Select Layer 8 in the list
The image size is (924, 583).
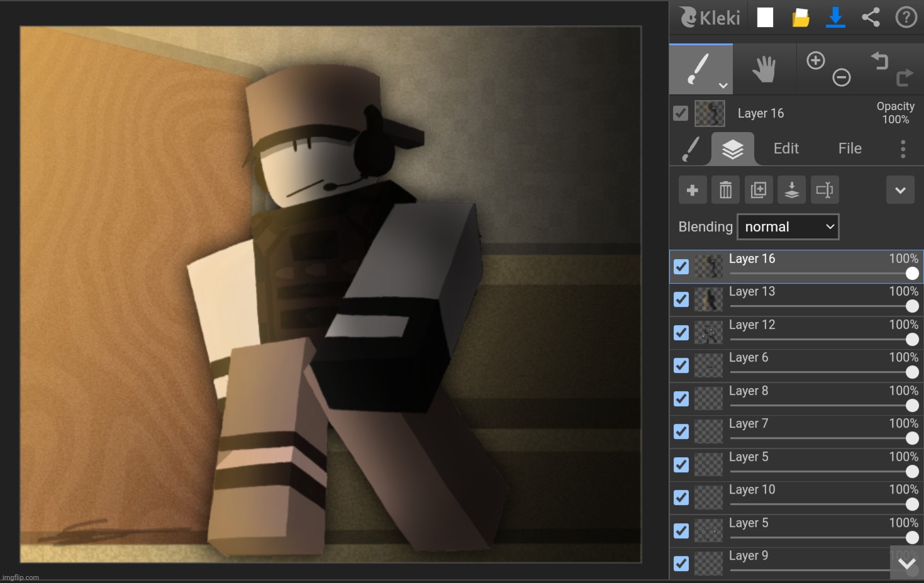796,399
